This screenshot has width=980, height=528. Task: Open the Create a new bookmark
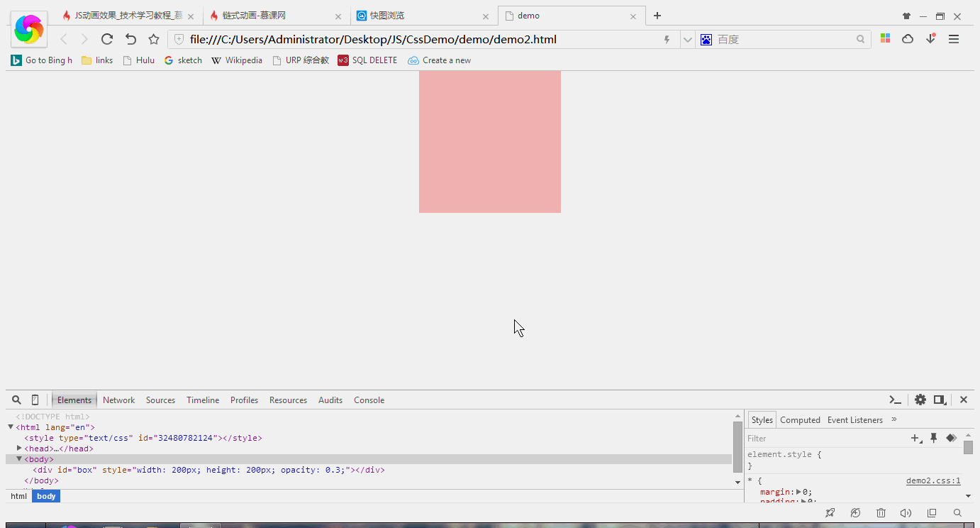pyautogui.click(x=440, y=60)
